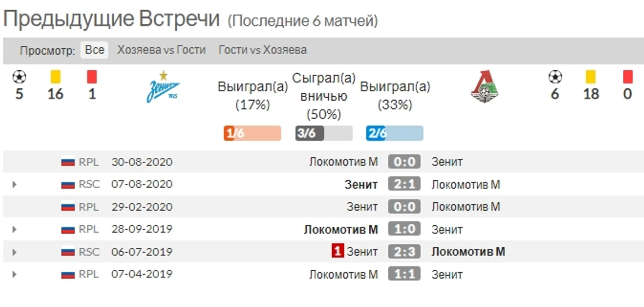Expand the 07-04-2019 RPL match row
644x307 pixels.
(15, 274)
